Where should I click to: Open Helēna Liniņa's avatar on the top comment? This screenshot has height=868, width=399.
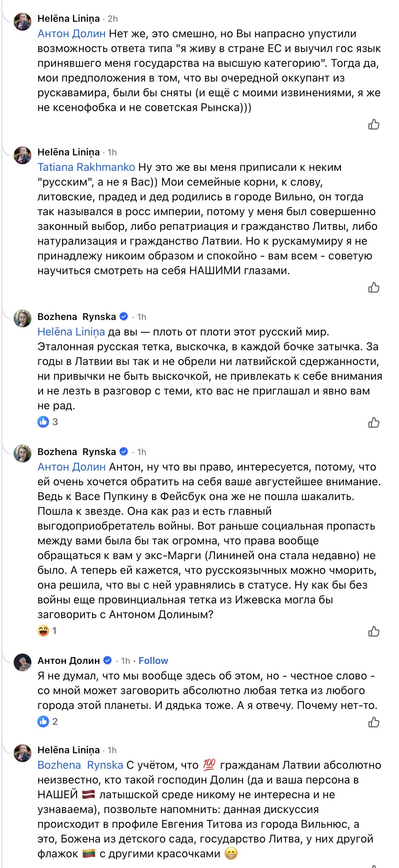(x=23, y=21)
